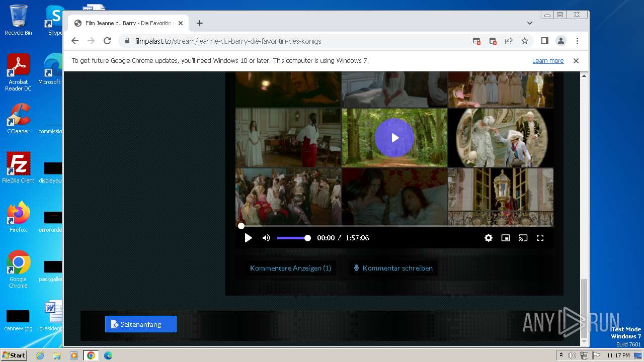Click the Windows Start button
The image size is (644, 362).
14,355
